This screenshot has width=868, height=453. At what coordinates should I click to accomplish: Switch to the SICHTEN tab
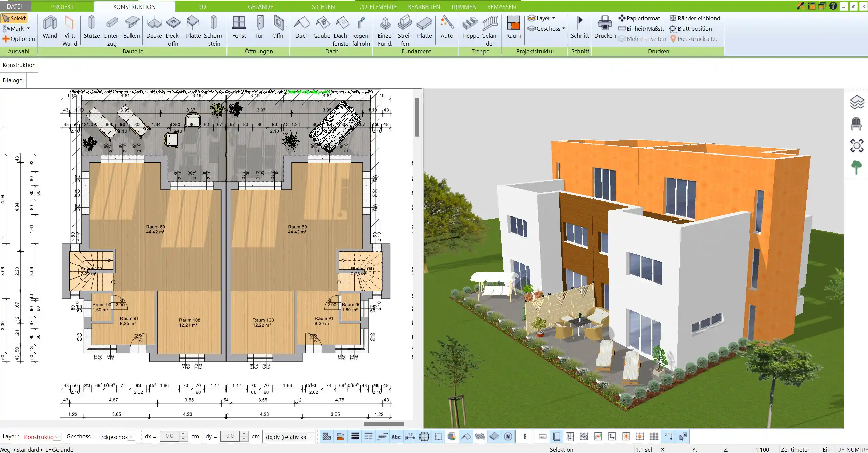click(x=323, y=6)
